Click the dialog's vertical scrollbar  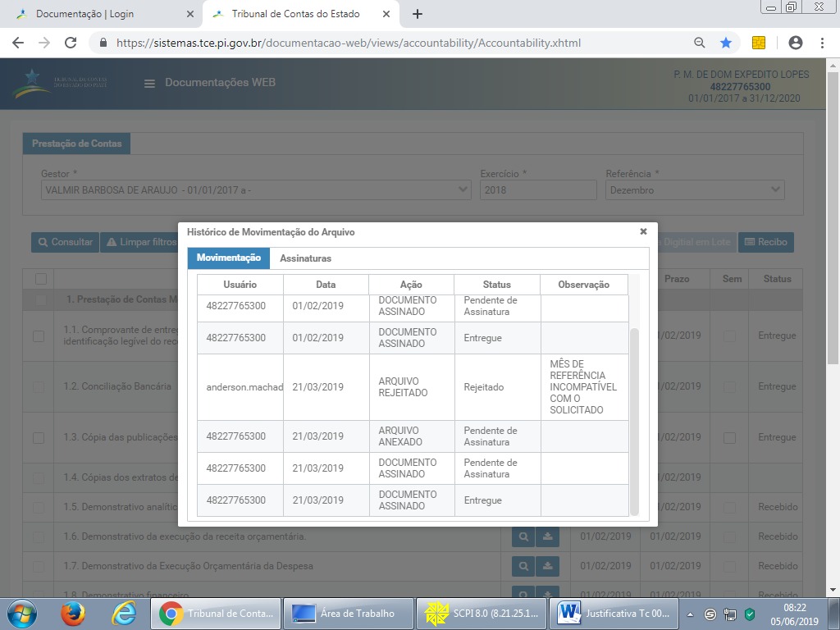pos(634,418)
